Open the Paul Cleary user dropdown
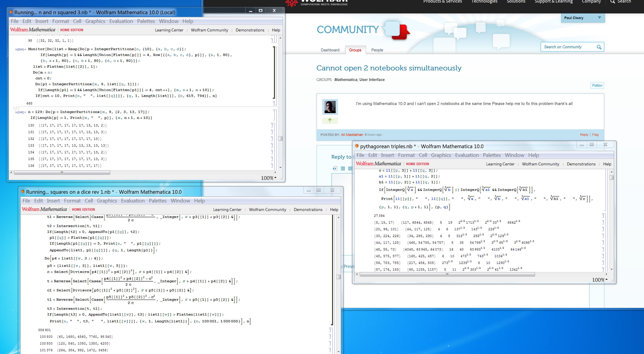This screenshot has height=354, width=644. pos(583,18)
